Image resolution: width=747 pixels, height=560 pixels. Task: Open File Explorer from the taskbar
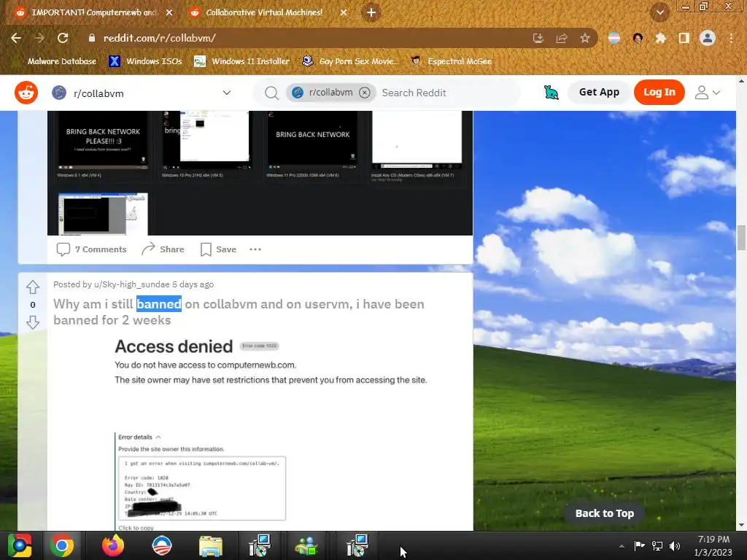click(211, 545)
